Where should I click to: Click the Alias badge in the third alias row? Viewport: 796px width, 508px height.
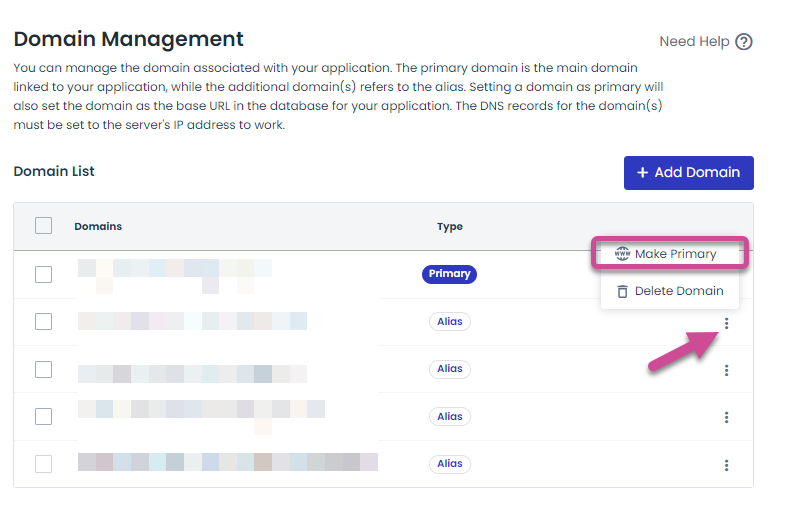point(450,416)
